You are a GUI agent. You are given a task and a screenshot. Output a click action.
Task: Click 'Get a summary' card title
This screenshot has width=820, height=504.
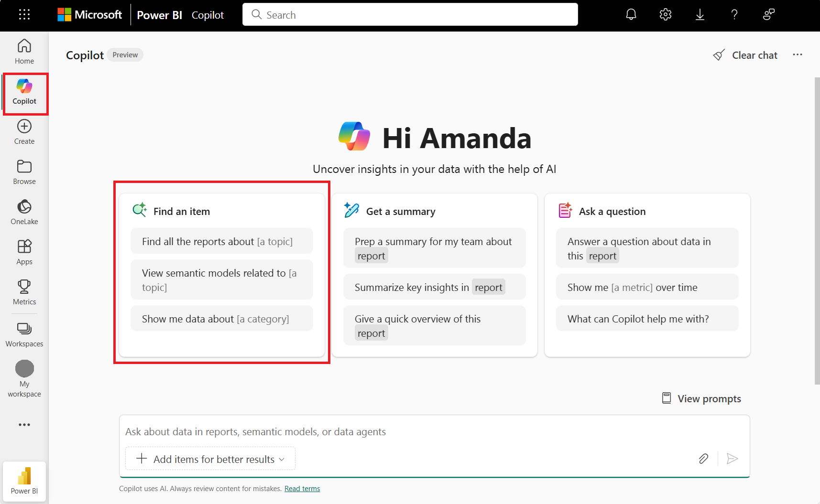pyautogui.click(x=401, y=212)
